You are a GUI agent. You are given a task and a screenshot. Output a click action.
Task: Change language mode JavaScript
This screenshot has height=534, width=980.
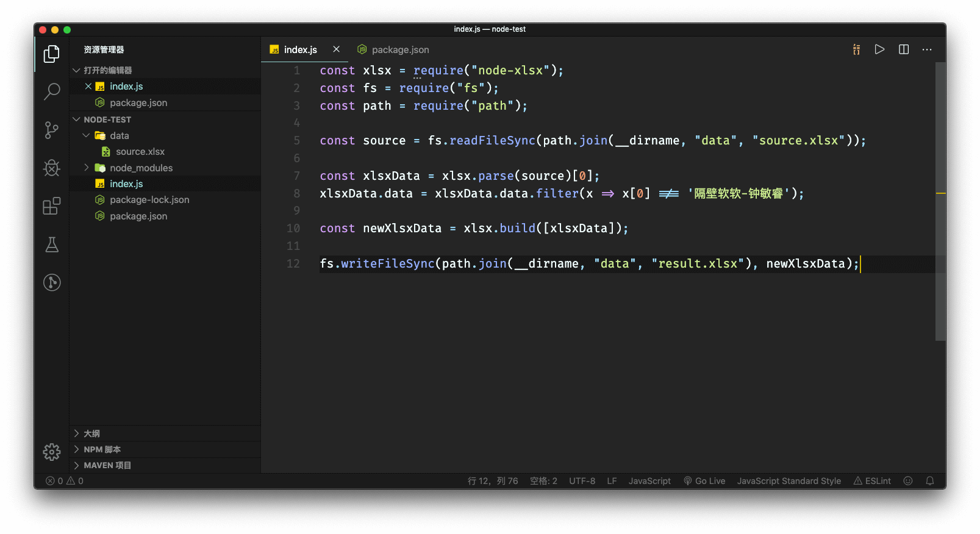[x=649, y=481]
